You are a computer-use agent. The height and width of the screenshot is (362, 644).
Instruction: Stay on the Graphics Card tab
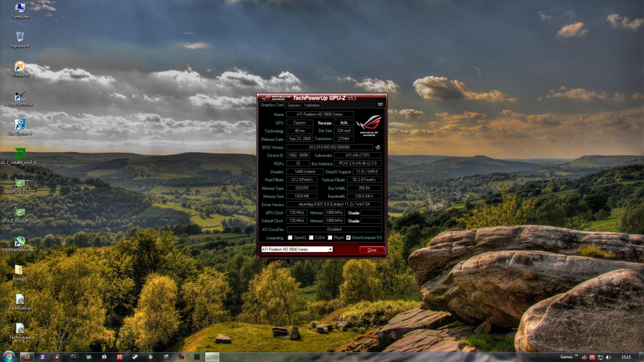point(272,105)
